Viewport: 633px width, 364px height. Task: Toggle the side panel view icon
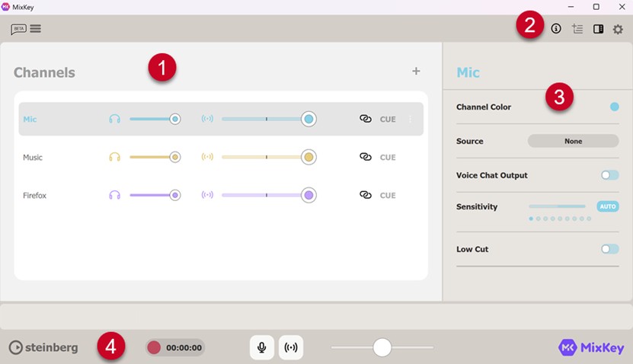click(598, 29)
